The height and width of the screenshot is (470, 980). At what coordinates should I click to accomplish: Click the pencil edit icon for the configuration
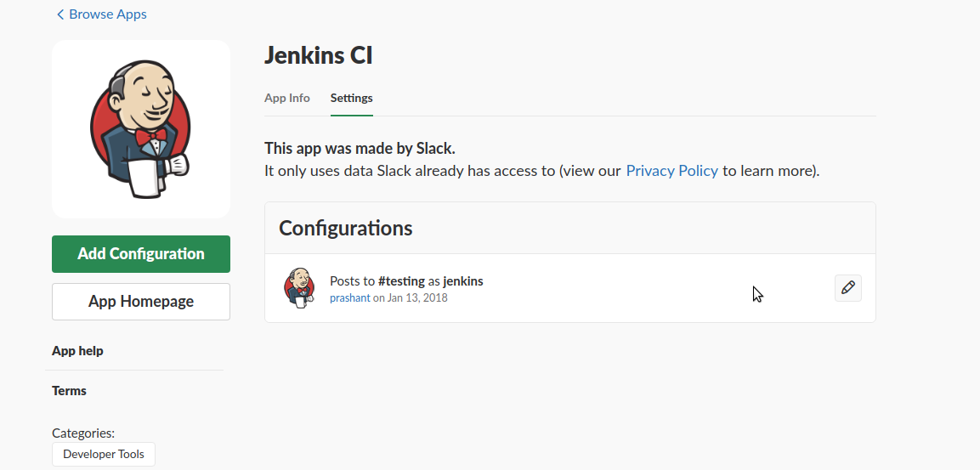(x=848, y=288)
